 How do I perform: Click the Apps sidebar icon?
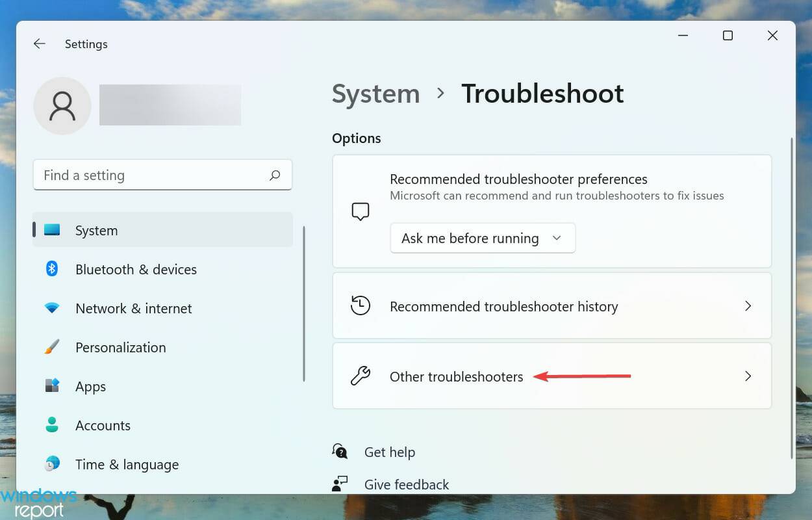[x=52, y=386]
